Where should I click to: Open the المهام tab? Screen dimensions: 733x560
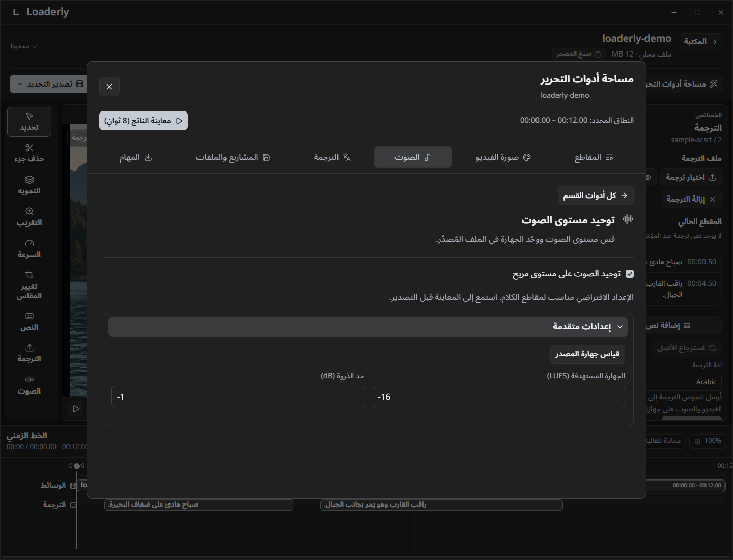(135, 157)
